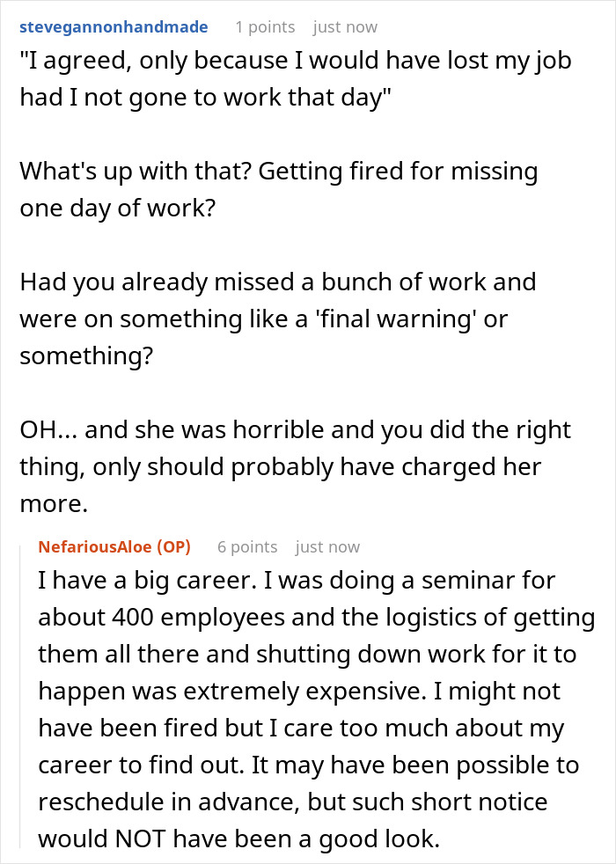Click the "6 points" score on the reply
Image resolution: width=616 pixels, height=864 pixels.
pos(247,546)
